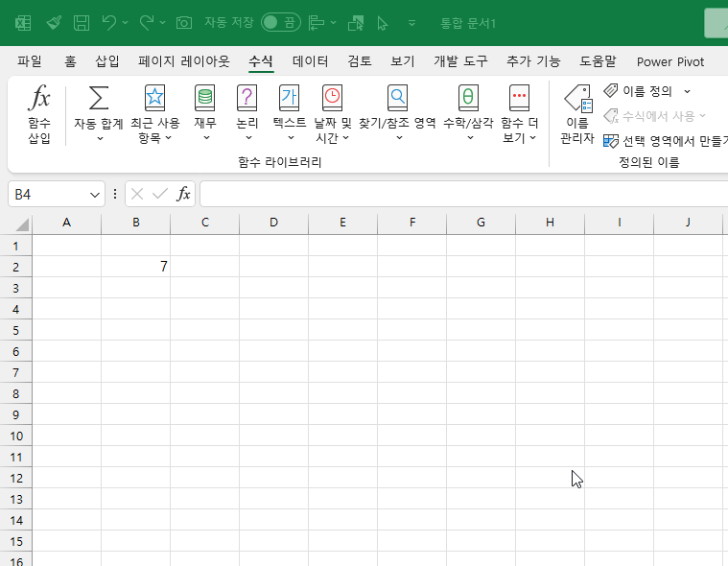
Task: Switch to the 추가 기능 tab
Action: click(533, 61)
